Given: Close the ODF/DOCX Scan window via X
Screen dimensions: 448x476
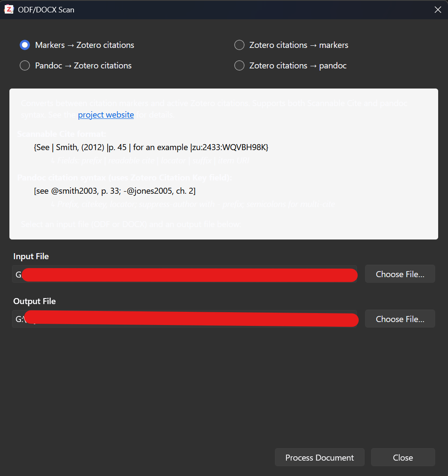Looking at the screenshot, I should pyautogui.click(x=438, y=10).
